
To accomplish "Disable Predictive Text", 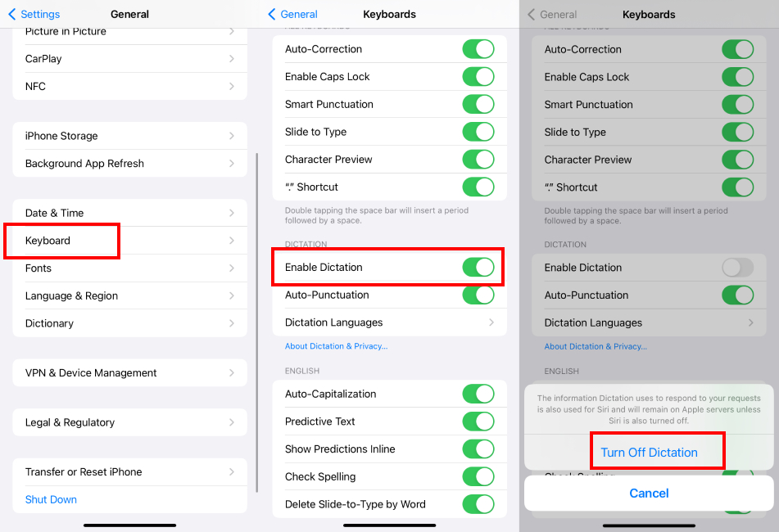I will 478,421.
